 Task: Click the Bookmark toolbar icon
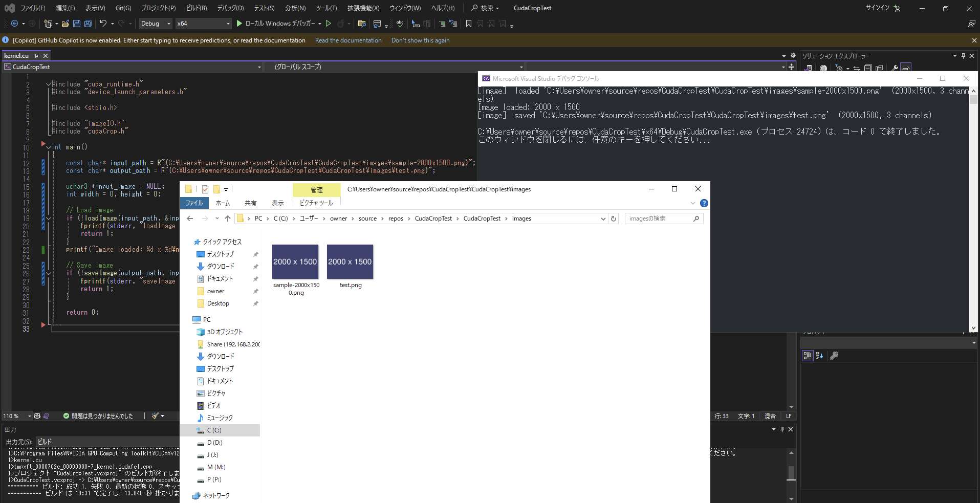469,24
